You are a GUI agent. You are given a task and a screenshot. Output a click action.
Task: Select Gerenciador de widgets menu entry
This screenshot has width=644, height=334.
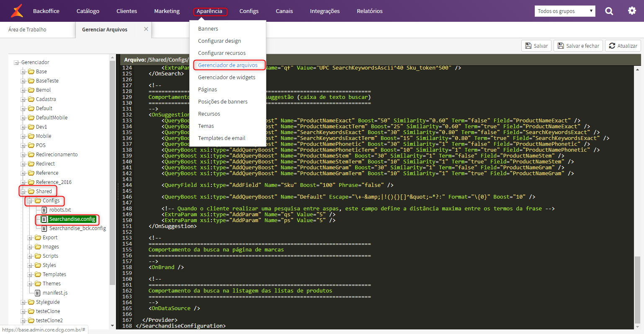(227, 77)
